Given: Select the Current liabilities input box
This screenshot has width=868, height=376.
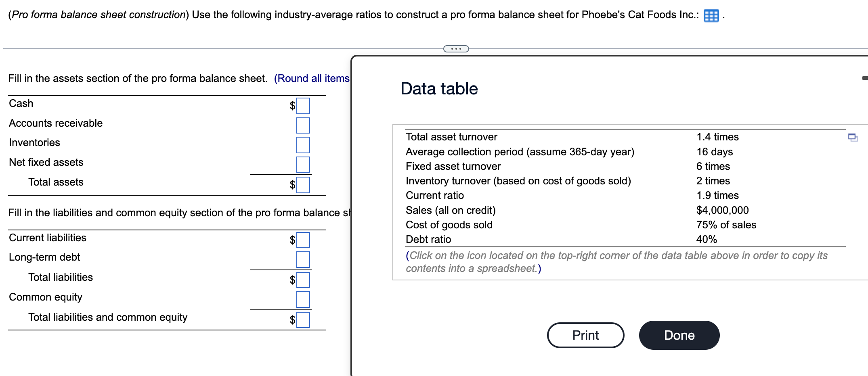Looking at the screenshot, I should (x=303, y=240).
